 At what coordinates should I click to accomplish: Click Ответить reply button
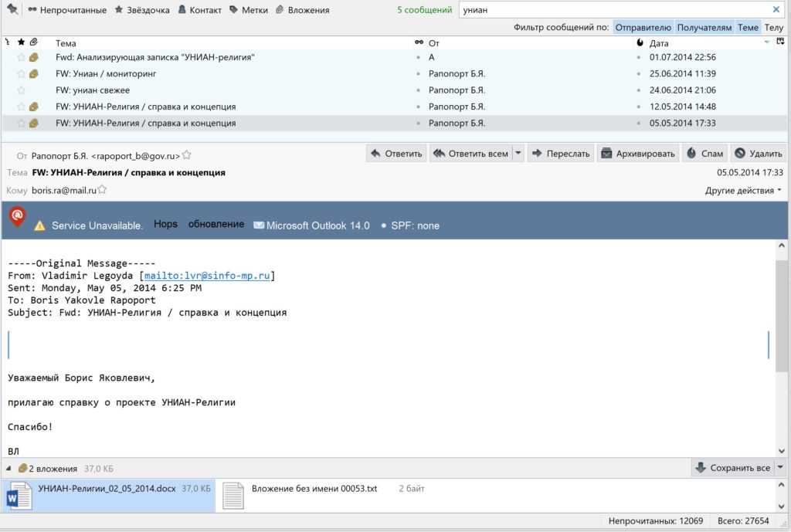pos(396,154)
